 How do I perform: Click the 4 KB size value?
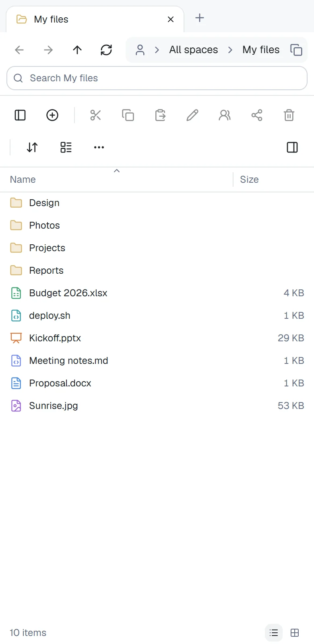click(294, 293)
